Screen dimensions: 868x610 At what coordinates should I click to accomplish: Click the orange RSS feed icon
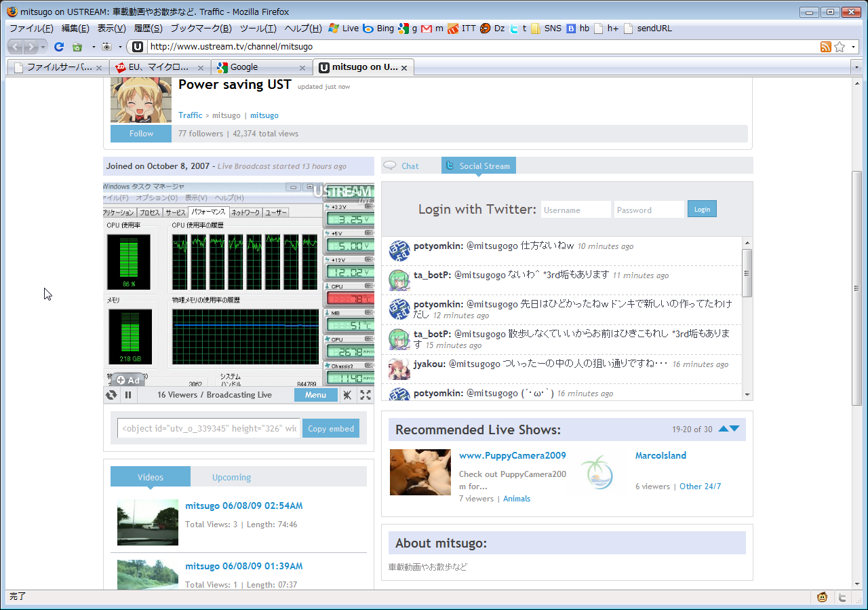pos(825,47)
